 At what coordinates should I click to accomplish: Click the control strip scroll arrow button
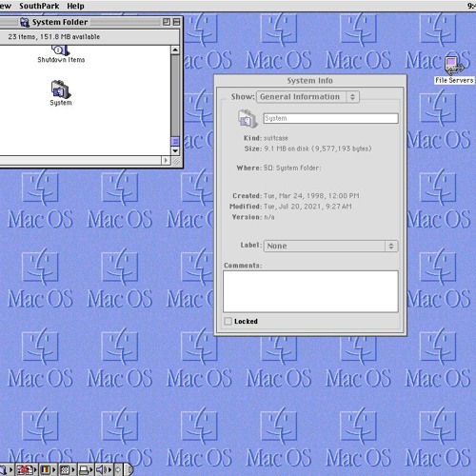118,469
